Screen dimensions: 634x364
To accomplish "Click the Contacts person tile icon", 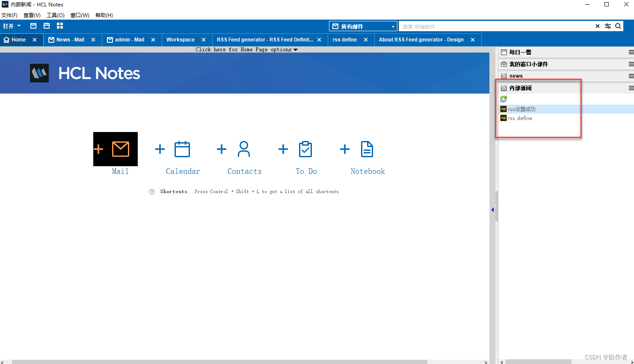I will click(x=244, y=149).
